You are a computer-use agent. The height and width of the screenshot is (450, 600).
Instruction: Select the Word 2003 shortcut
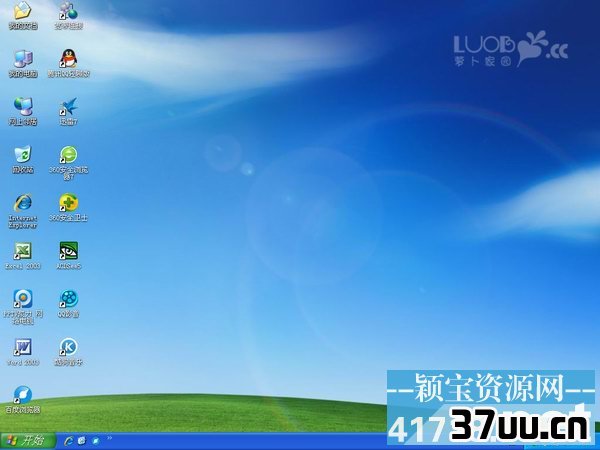point(23,347)
